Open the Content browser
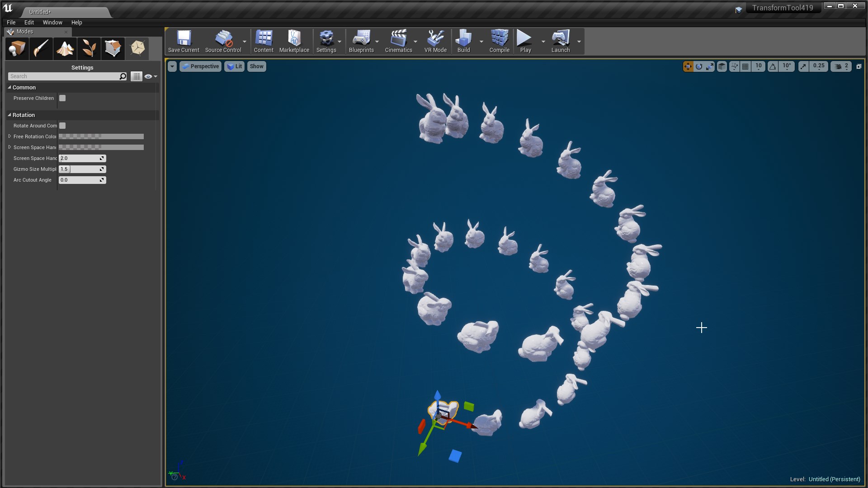868x488 pixels. [264, 42]
